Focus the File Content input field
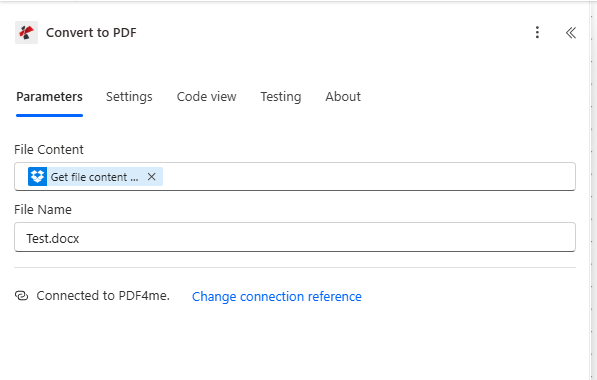597x380 pixels. 295,177
